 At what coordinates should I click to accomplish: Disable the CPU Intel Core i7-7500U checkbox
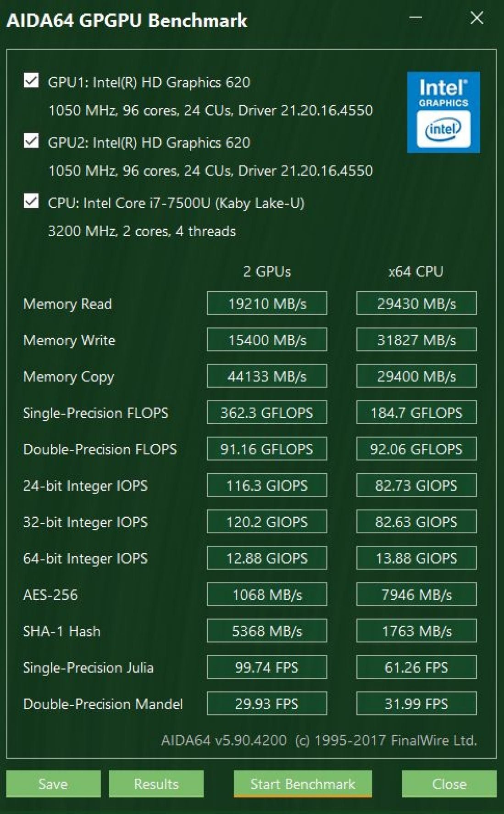pyautogui.click(x=31, y=200)
